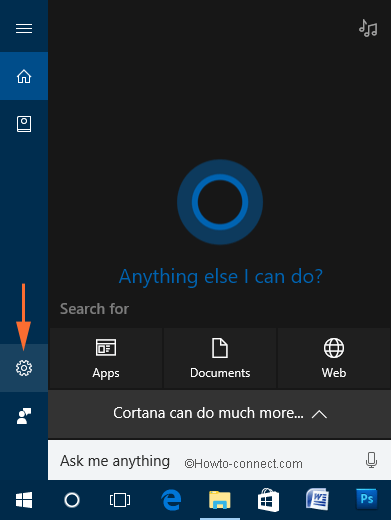The height and width of the screenshot is (520, 391).
Task: Open Cortana Settings gear icon
Action: 24,368
